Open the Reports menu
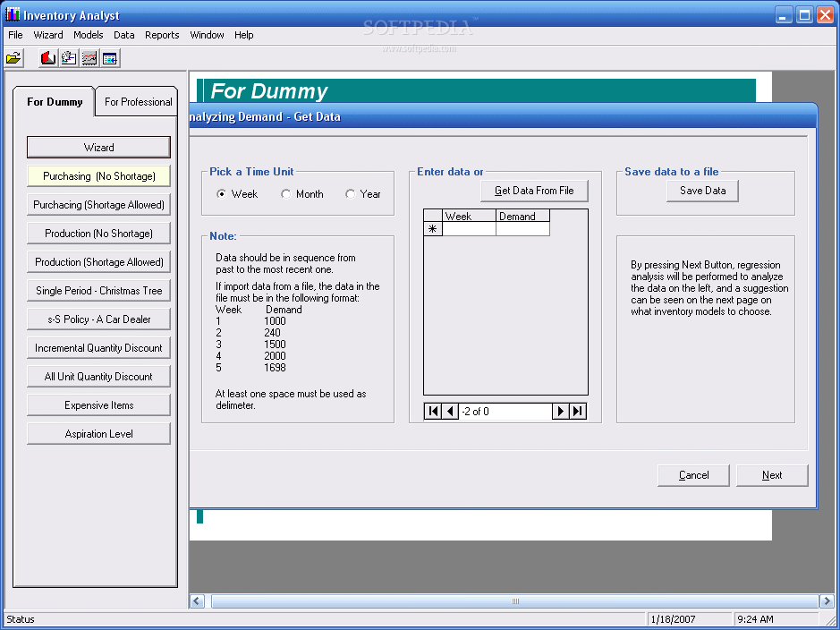 pos(162,35)
